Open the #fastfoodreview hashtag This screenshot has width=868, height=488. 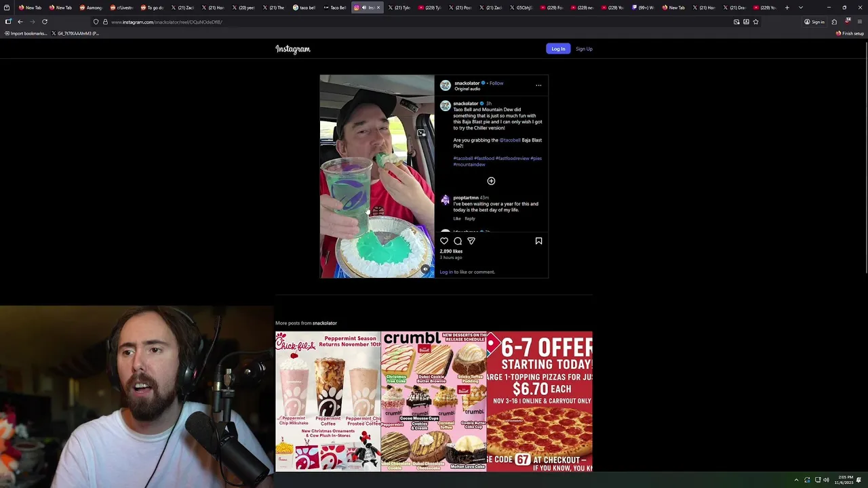click(x=512, y=159)
